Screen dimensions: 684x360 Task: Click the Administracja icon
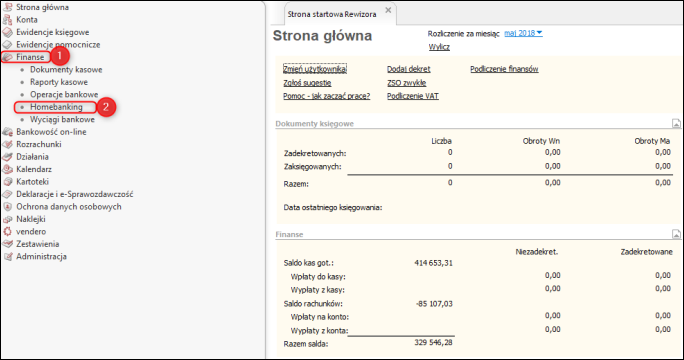click(7, 257)
